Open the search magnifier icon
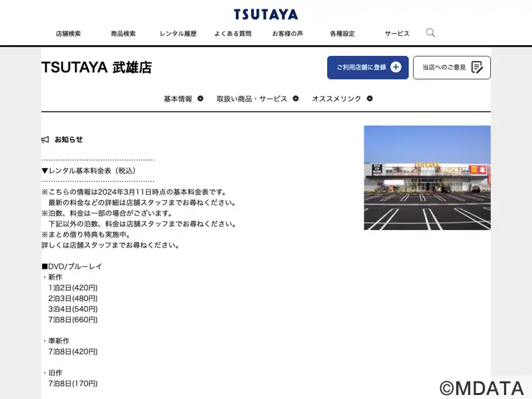Viewport: 532px width, 399px height. coord(430,33)
